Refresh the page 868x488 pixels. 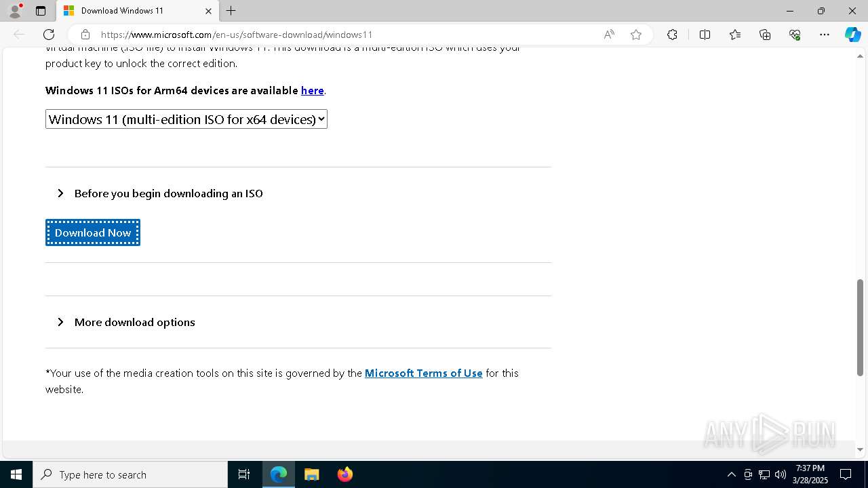click(x=49, y=35)
